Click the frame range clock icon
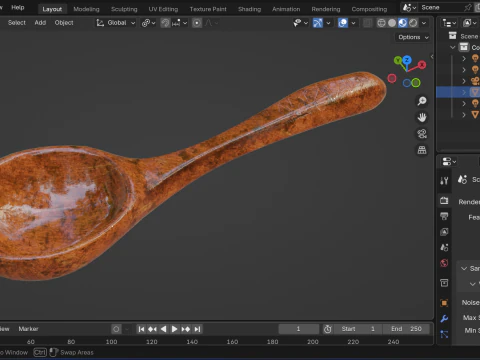 [x=328, y=329]
